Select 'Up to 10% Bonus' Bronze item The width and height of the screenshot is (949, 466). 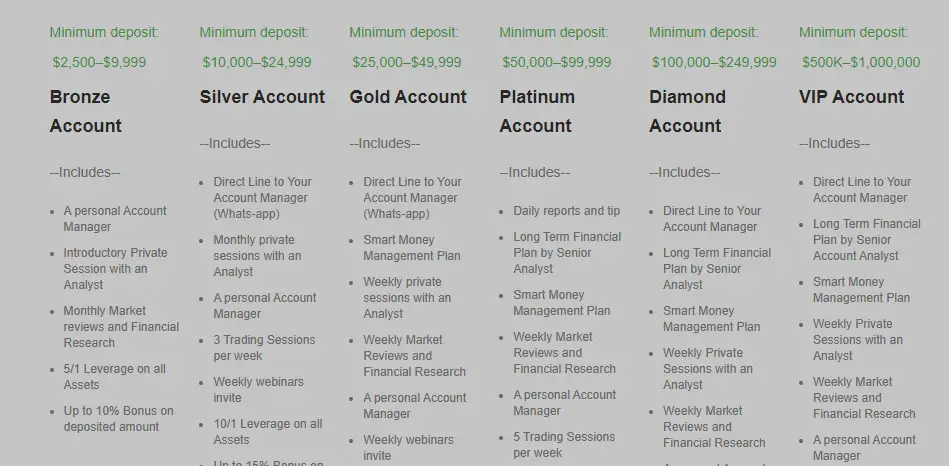tap(119, 419)
